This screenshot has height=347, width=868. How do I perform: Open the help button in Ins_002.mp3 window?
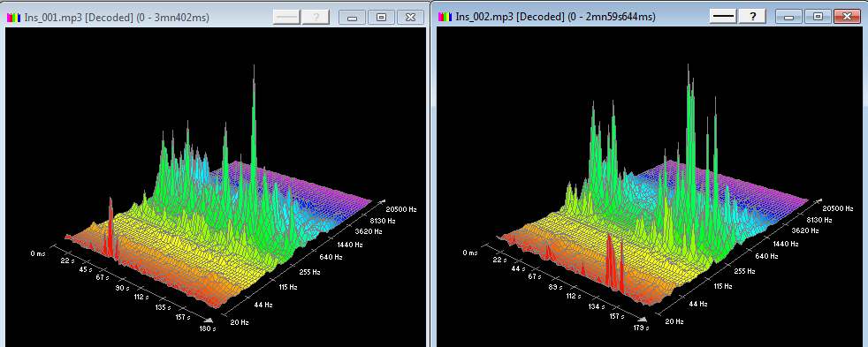(x=753, y=17)
